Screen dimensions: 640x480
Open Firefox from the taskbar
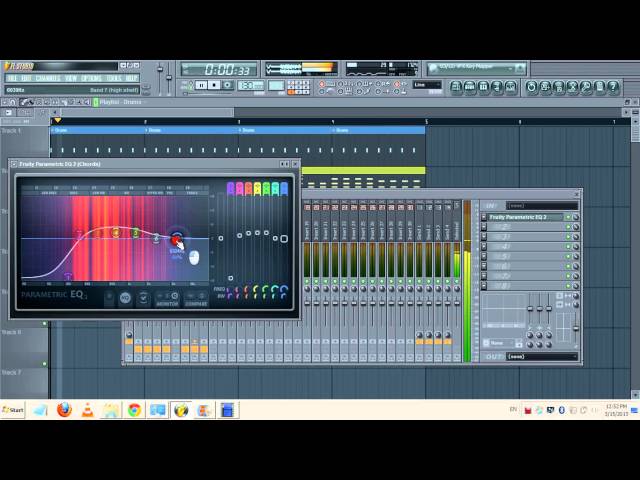64,410
